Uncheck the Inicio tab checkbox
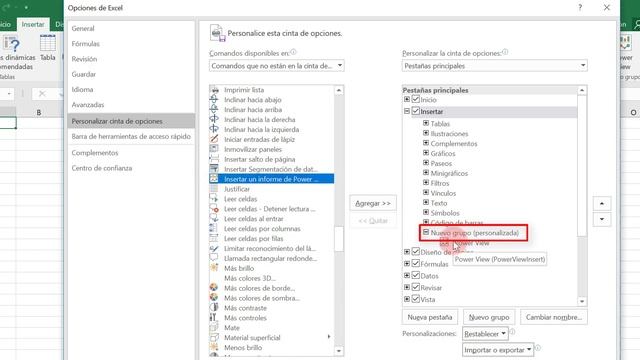 [416, 99]
